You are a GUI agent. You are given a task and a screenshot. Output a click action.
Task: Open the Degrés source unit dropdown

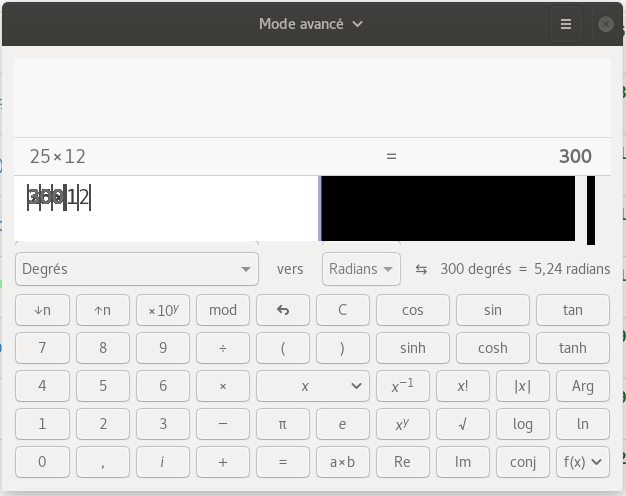point(137,269)
